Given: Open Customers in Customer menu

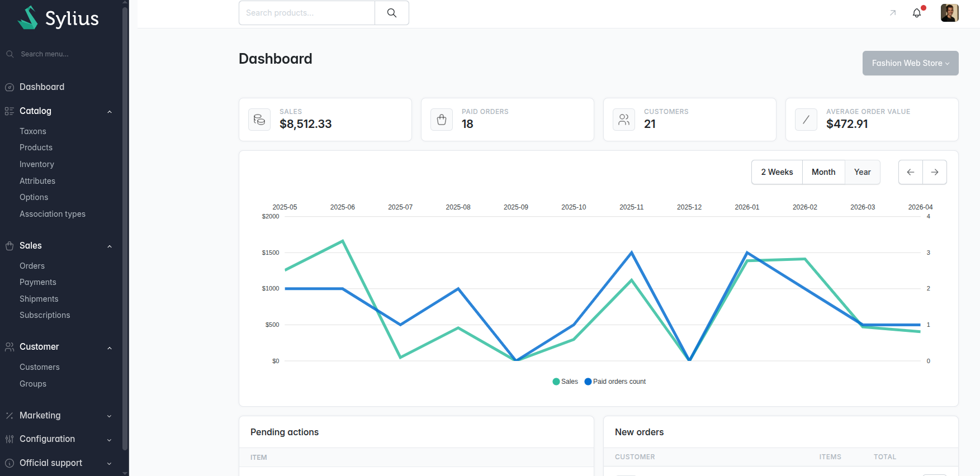Looking at the screenshot, I should coord(40,367).
